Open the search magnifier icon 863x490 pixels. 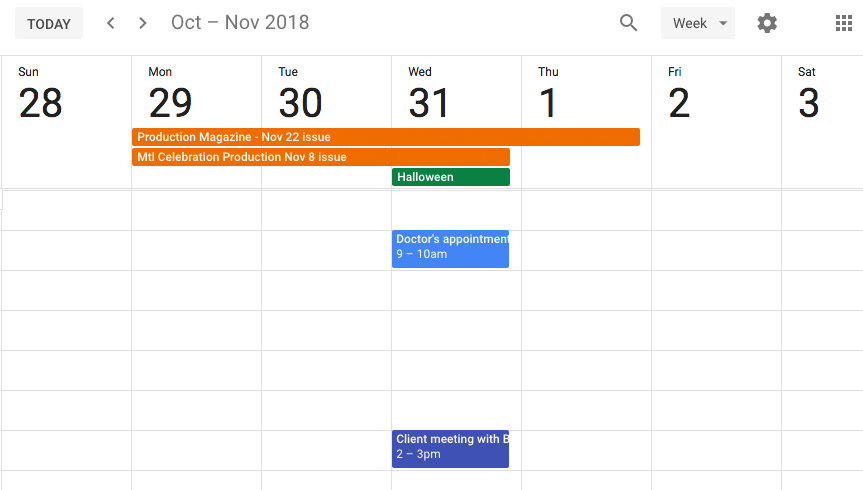tap(628, 23)
